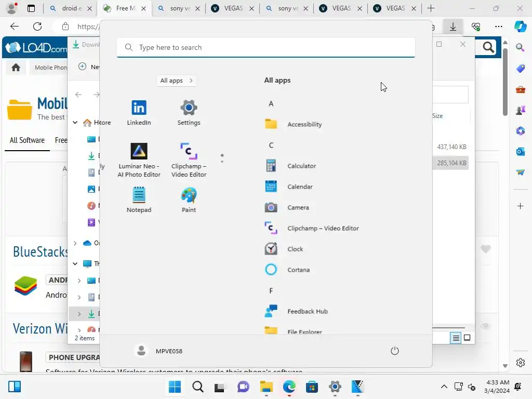Collapse the Home tree node in Explorer
532x399 pixels.
(75, 123)
